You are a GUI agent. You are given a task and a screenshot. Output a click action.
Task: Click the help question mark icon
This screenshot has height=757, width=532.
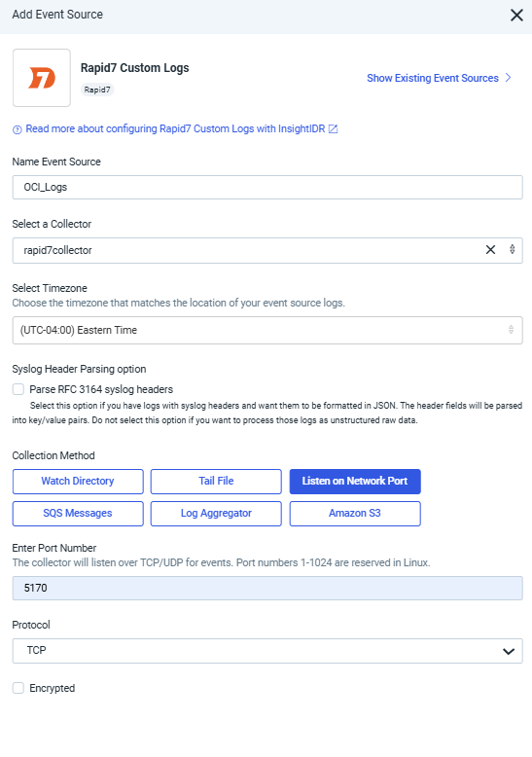pos(17,129)
